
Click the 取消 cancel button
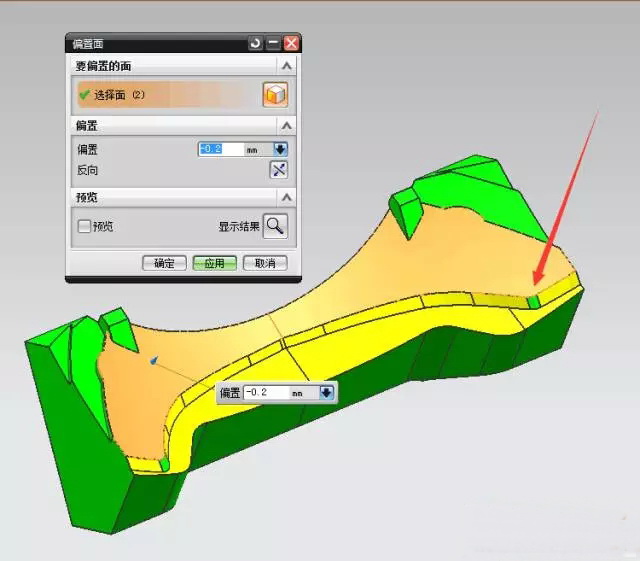pyautogui.click(x=265, y=263)
